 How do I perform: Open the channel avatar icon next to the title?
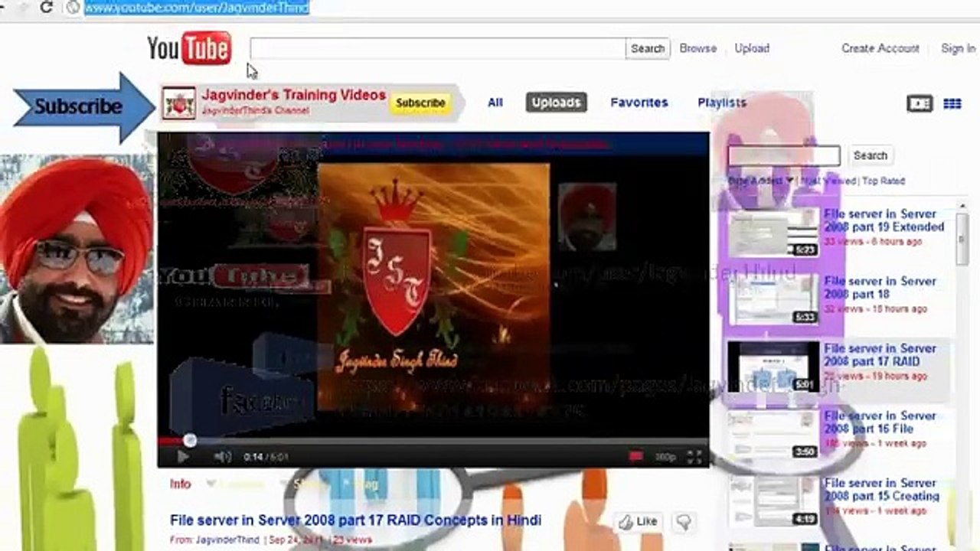(x=180, y=103)
